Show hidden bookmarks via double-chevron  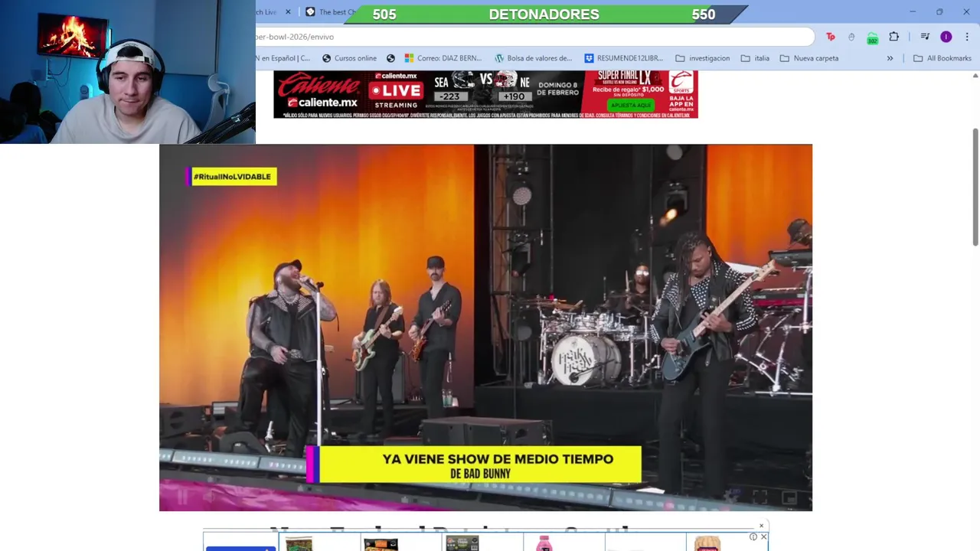890,58
